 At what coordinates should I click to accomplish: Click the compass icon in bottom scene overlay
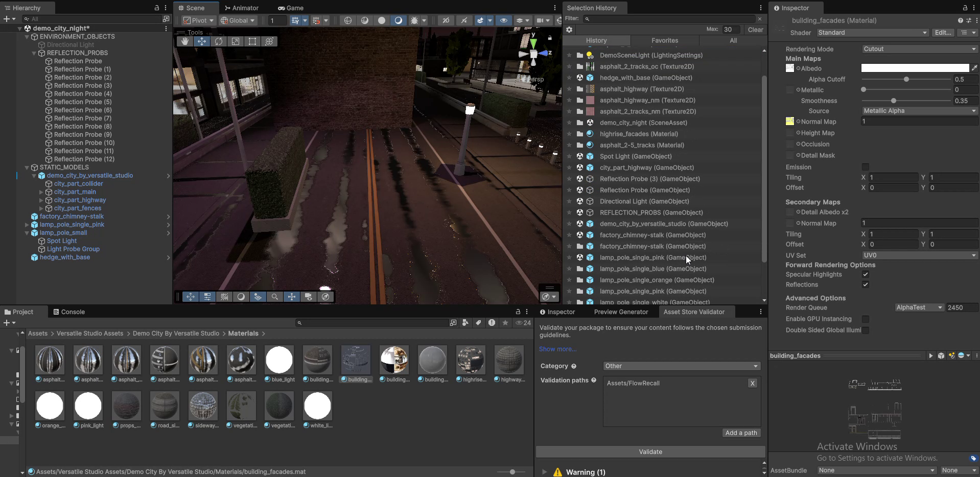(325, 297)
